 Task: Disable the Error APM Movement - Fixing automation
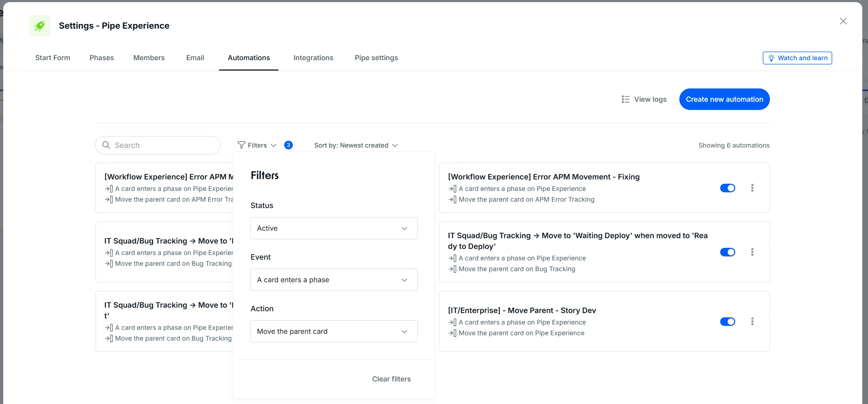click(x=727, y=188)
